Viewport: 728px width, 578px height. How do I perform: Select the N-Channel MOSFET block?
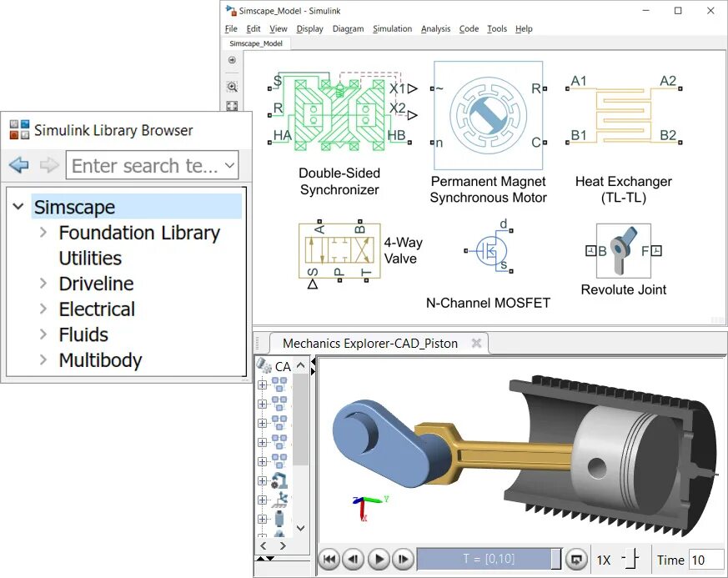[492, 251]
